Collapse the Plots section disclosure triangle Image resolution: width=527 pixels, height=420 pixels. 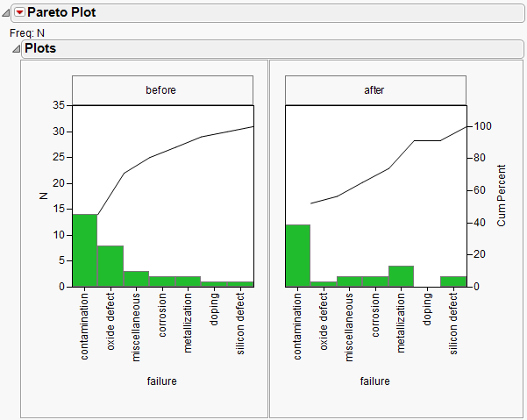click(16, 49)
